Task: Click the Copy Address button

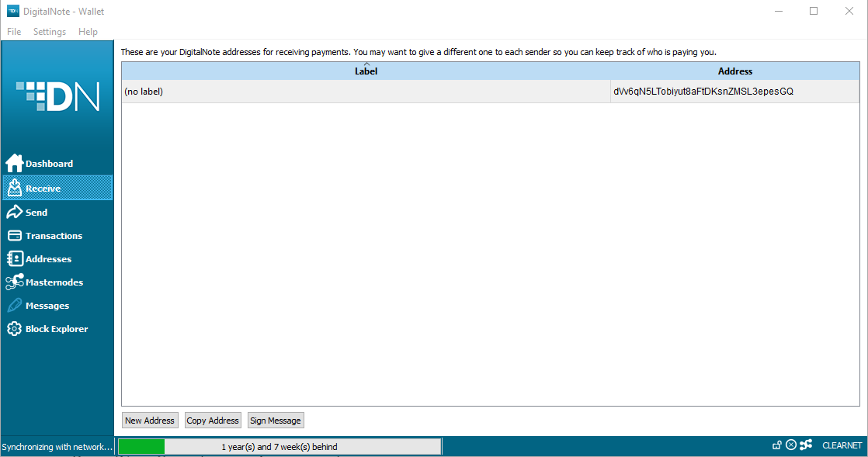Action: click(213, 421)
